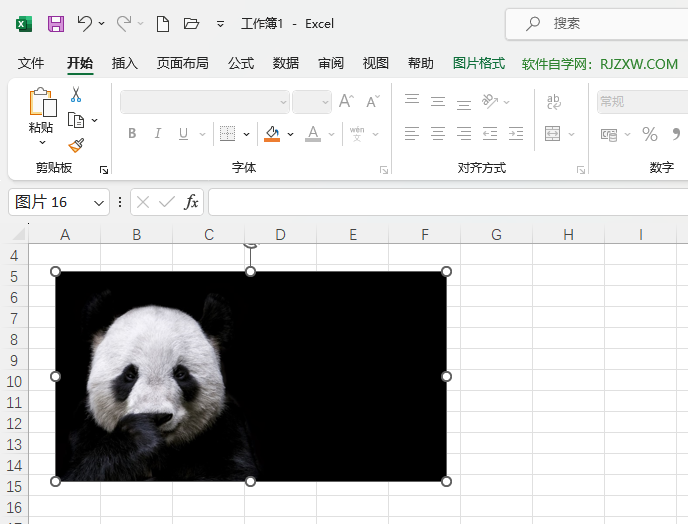The image size is (688, 524).
Task: Select the 数据 tab
Action: point(286,64)
